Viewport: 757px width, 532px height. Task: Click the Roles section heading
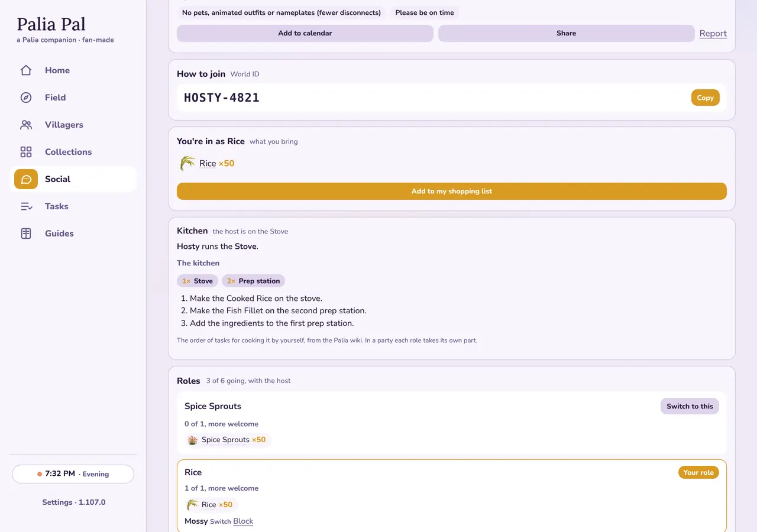click(x=189, y=381)
